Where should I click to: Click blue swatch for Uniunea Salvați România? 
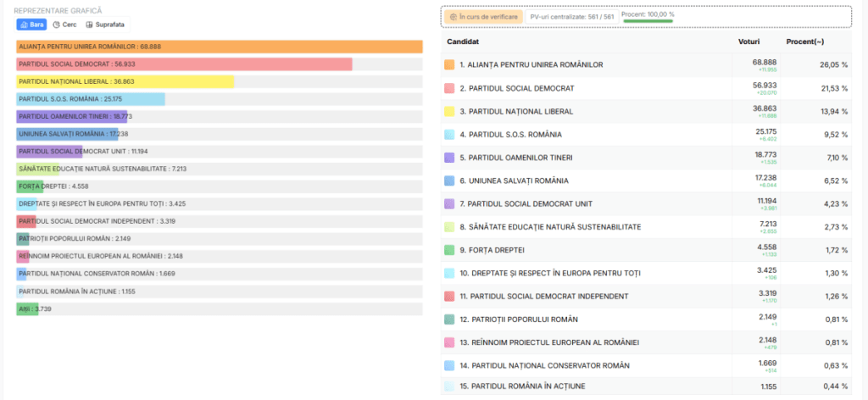(449, 181)
